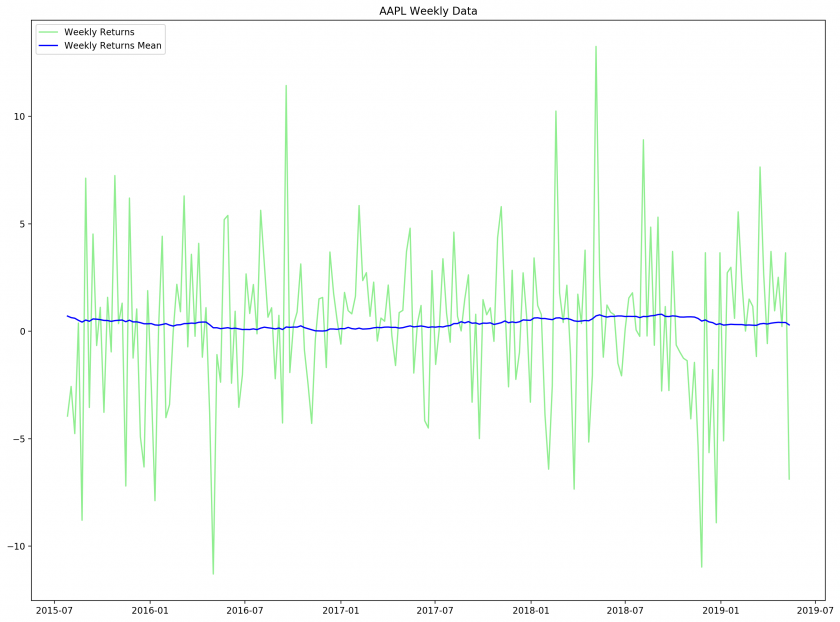Click the x-axis label 2016-07
This screenshot has height=622, width=840.
[244, 611]
